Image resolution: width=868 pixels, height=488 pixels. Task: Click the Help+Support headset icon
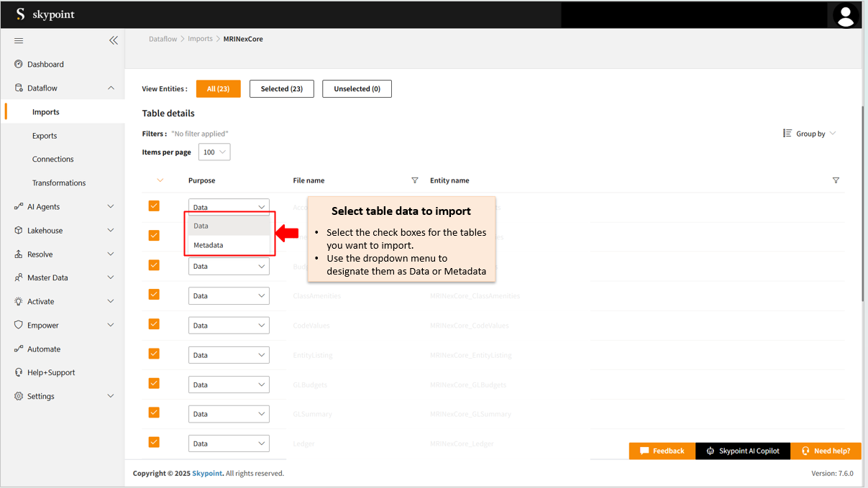(x=19, y=372)
